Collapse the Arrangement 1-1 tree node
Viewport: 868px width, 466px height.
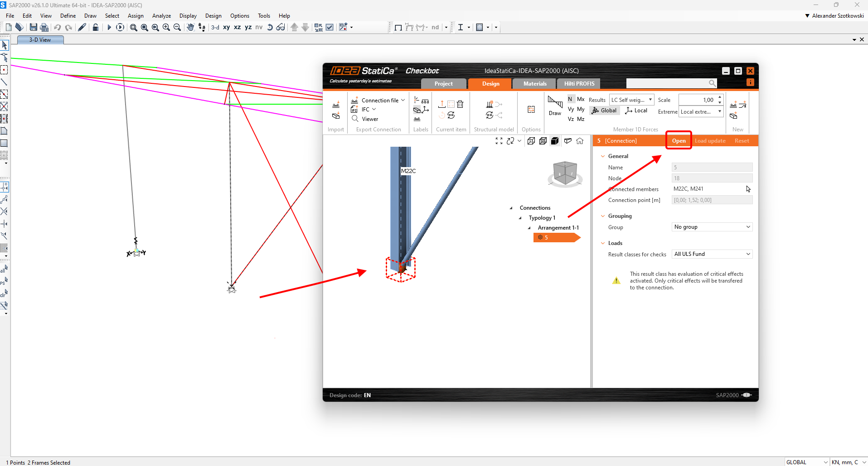pyautogui.click(x=529, y=228)
